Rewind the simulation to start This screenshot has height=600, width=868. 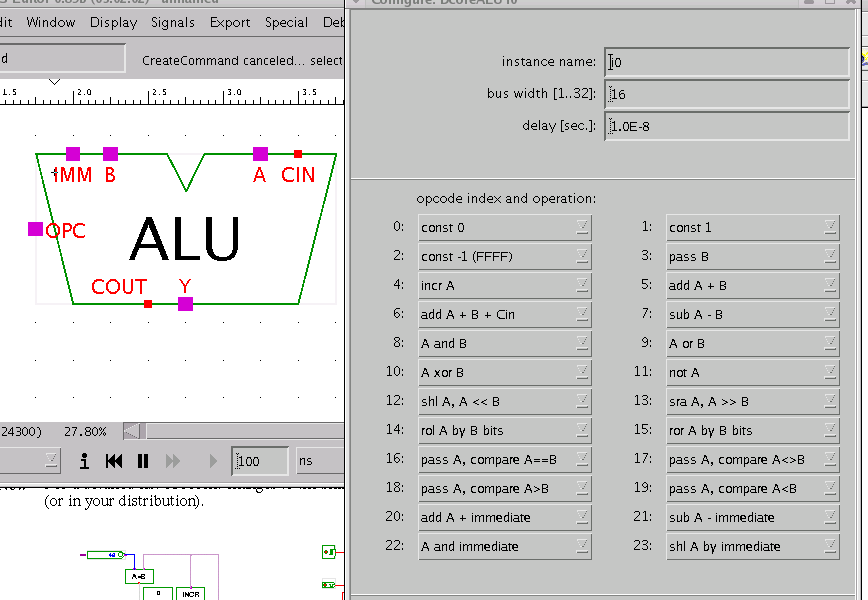point(114,461)
